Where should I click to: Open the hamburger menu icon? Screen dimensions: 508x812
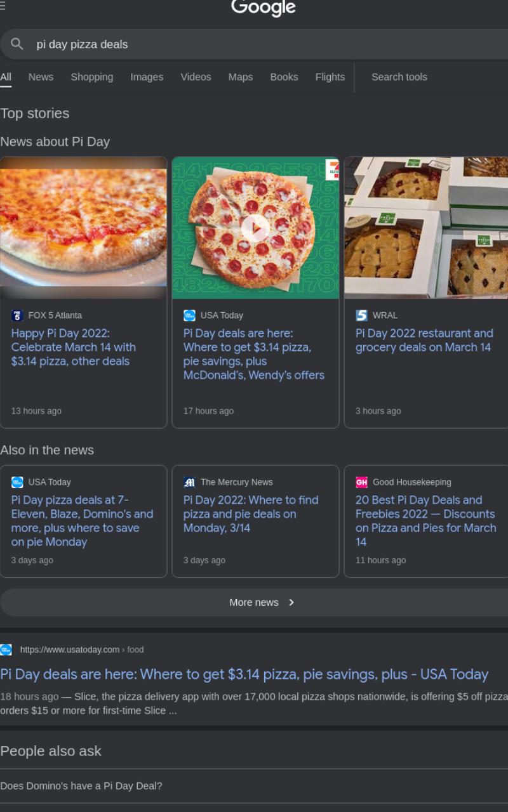(x=3, y=6)
